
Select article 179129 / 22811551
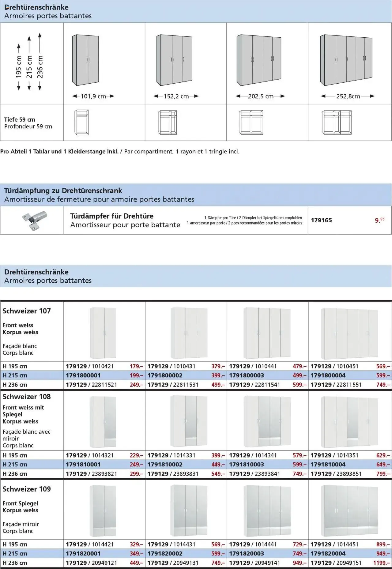tap(336, 385)
